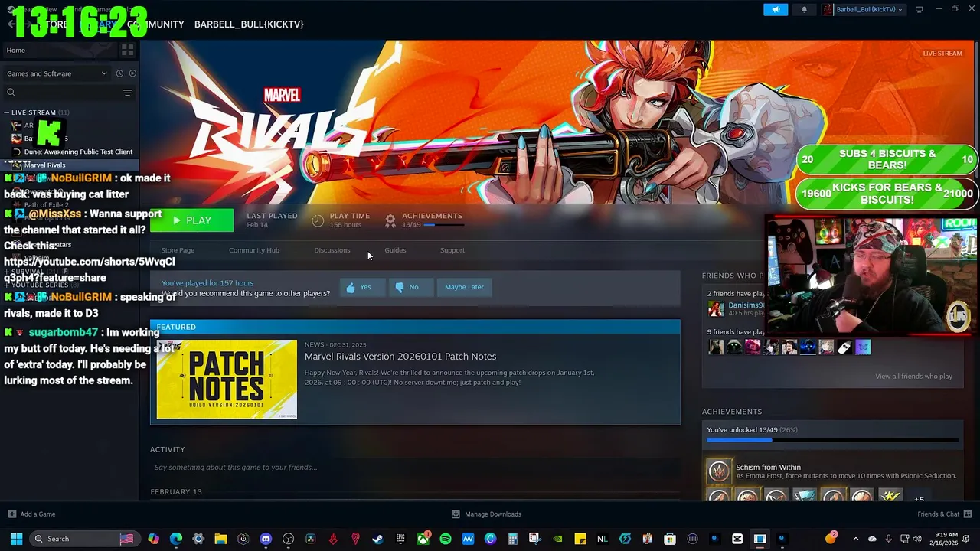Open the Games and Software dropdown

pos(57,73)
